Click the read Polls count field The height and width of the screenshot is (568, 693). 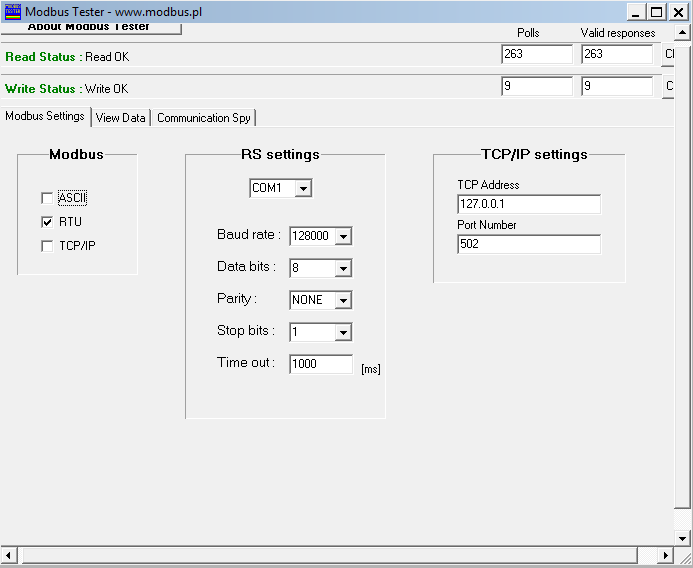tap(537, 54)
